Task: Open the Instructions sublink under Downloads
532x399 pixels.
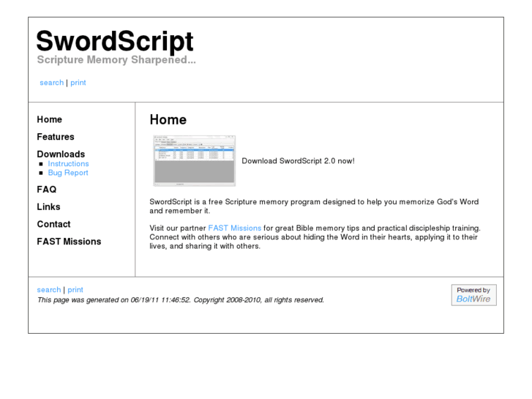Action: (68, 164)
